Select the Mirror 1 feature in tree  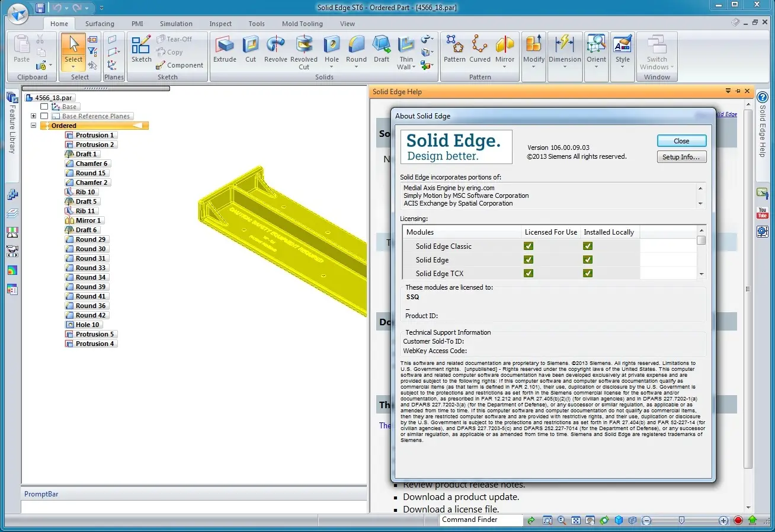coord(84,220)
